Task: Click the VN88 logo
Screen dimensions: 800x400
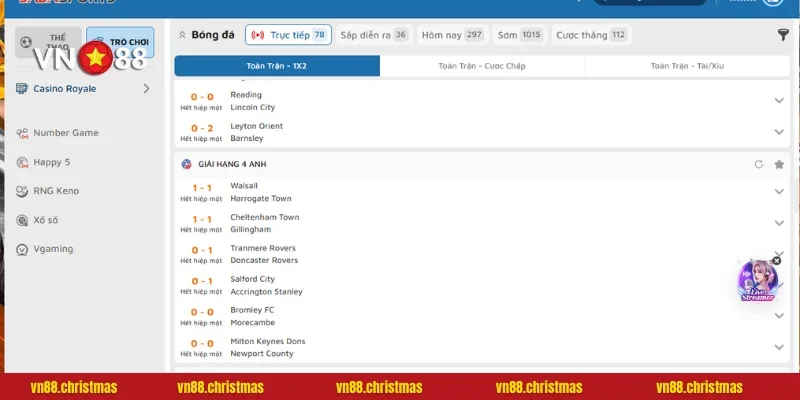Action: pyautogui.click(x=86, y=58)
